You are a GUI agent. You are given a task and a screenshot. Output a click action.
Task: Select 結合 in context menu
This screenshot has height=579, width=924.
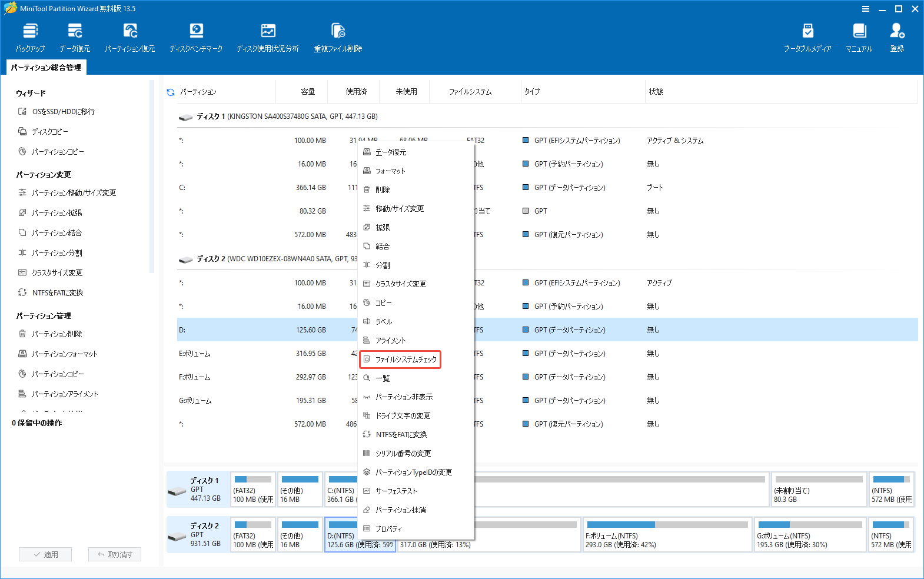click(416, 246)
